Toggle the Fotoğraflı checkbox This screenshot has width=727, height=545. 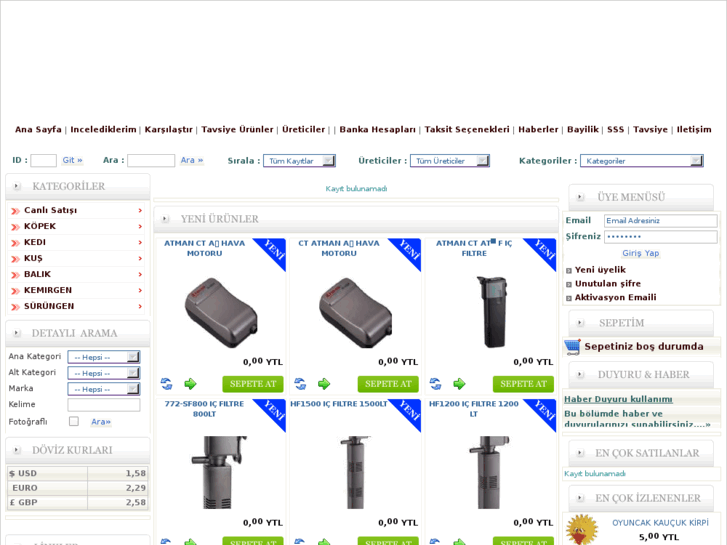(x=74, y=421)
